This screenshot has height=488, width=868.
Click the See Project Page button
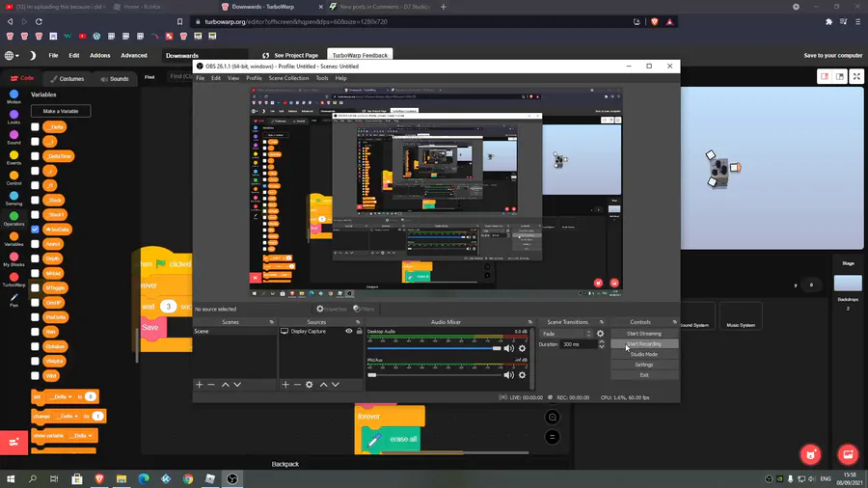click(291, 55)
